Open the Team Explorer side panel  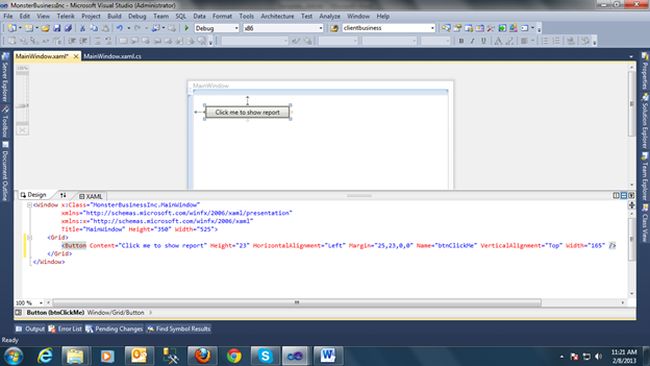(645, 177)
